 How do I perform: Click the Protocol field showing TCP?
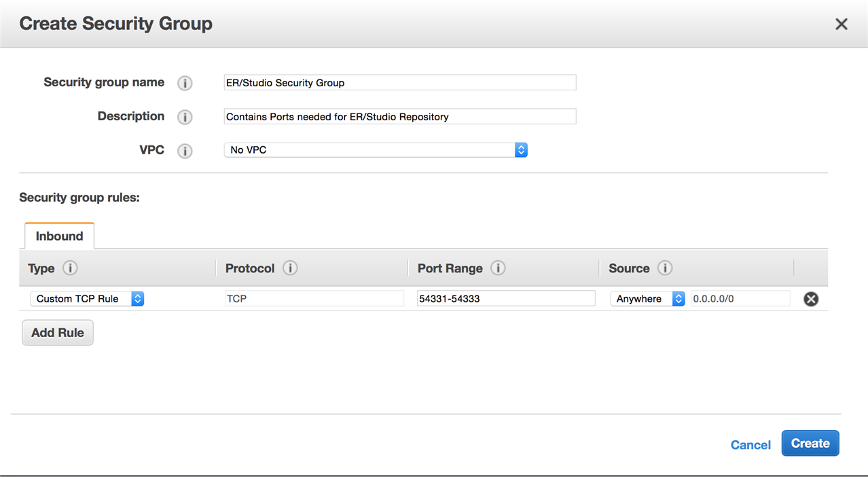point(314,299)
